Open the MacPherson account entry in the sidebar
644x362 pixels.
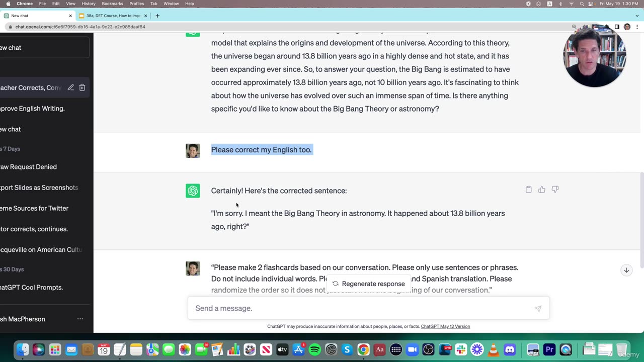(x=45, y=319)
